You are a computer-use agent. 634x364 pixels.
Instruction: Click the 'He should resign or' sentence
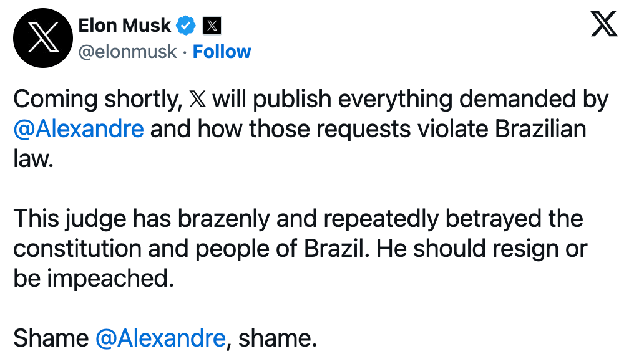[x=482, y=249]
